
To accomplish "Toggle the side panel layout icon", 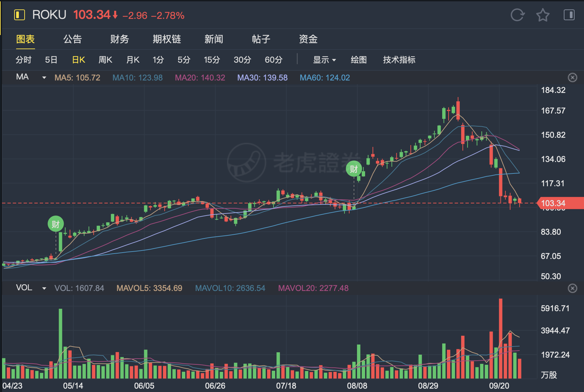I will (569, 15).
